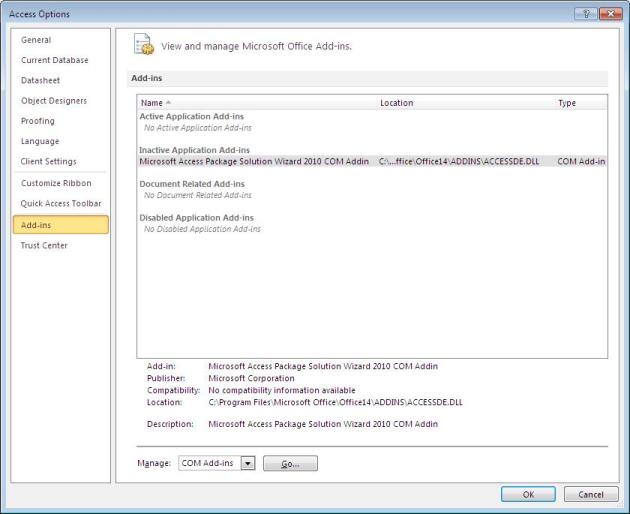Click the full Program Files location path

(335, 402)
